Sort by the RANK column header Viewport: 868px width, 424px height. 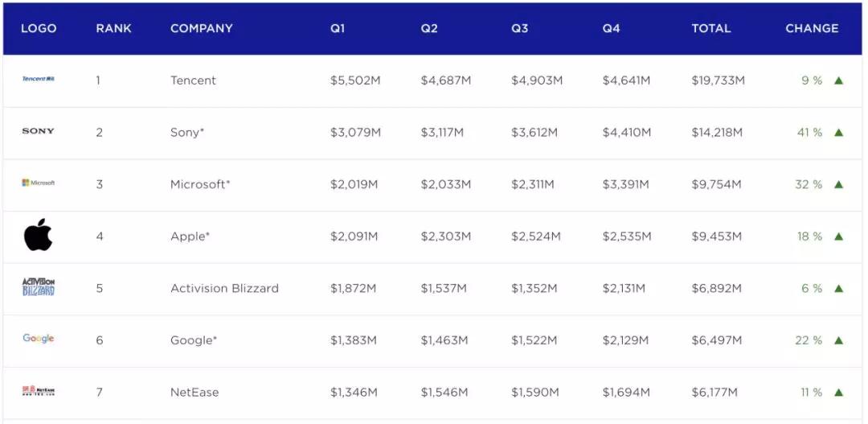pyautogui.click(x=113, y=28)
